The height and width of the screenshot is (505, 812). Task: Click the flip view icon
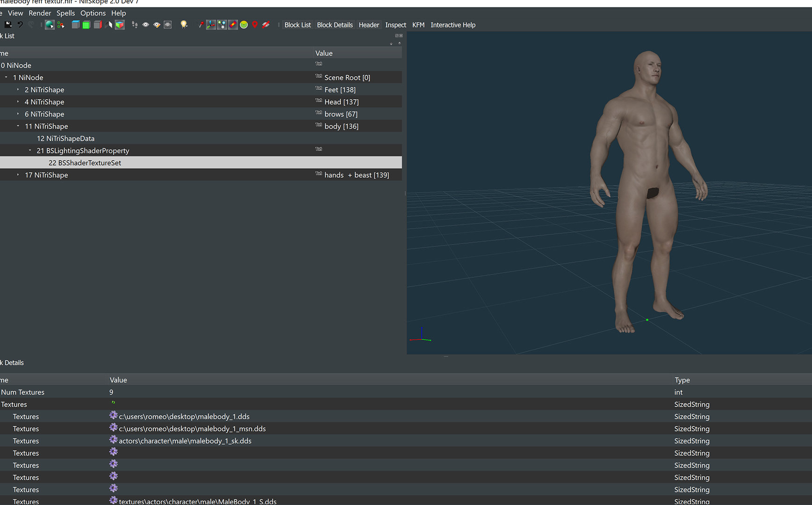109,25
